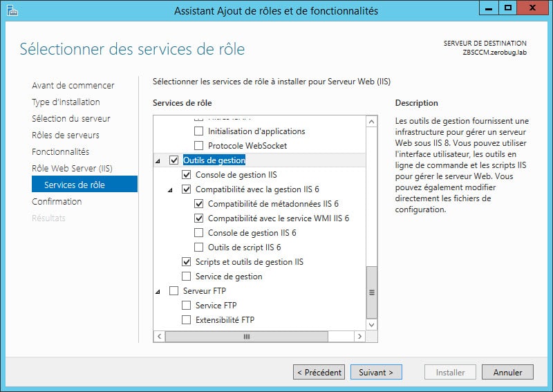The height and width of the screenshot is (392, 553).
Task: Click the horizontal scroll right arrow
Action: (x=359, y=337)
